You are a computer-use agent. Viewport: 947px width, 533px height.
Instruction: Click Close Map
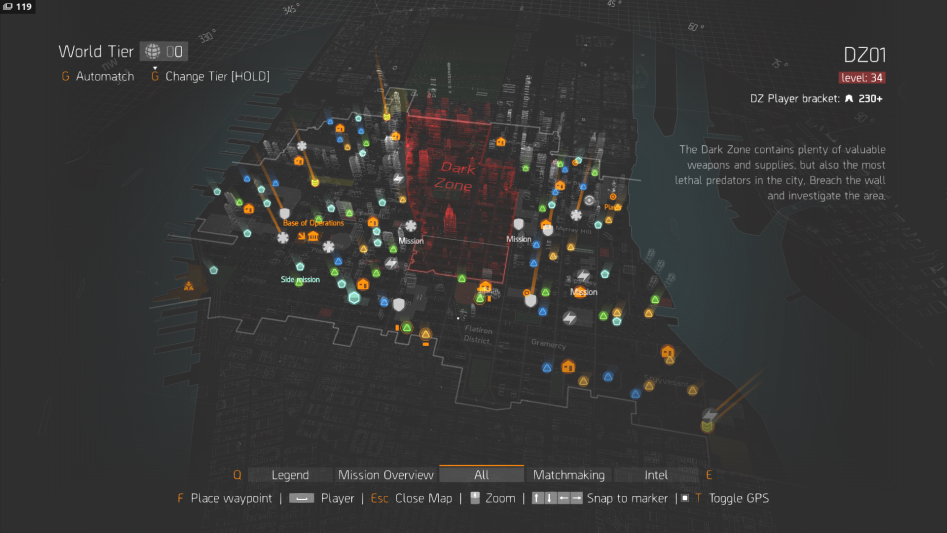tap(423, 498)
